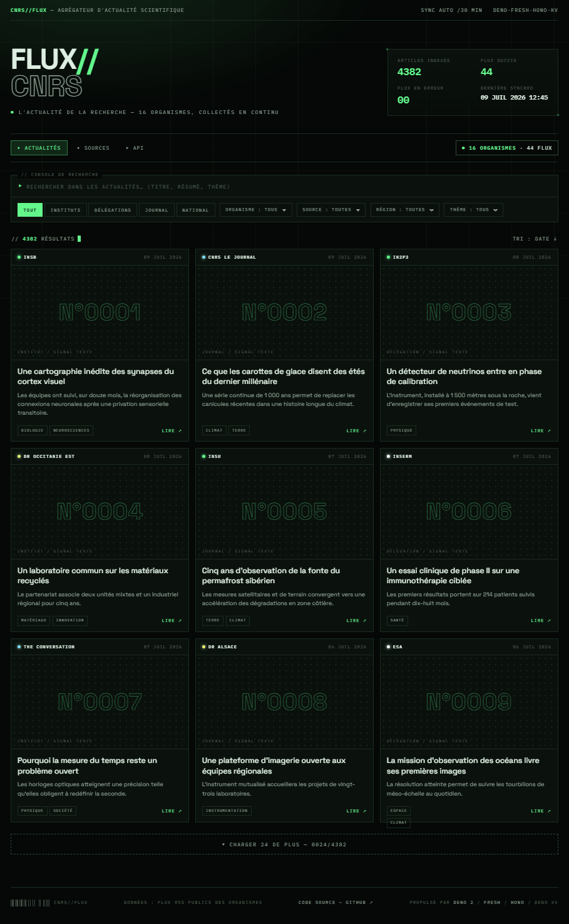Open the Actualités tab

coord(39,148)
